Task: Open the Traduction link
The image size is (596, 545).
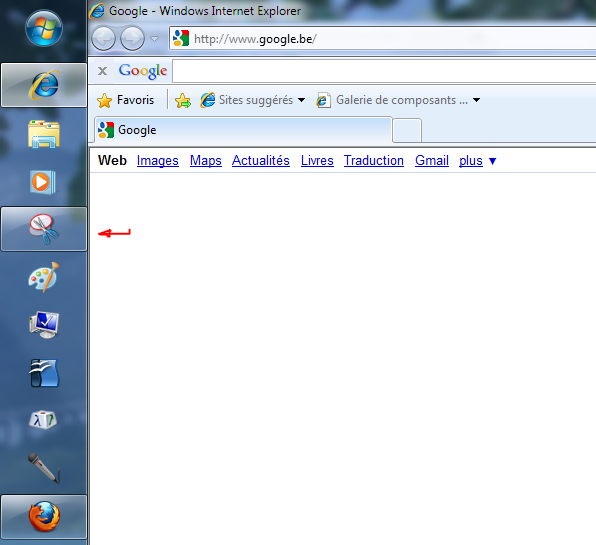Action: click(x=374, y=160)
